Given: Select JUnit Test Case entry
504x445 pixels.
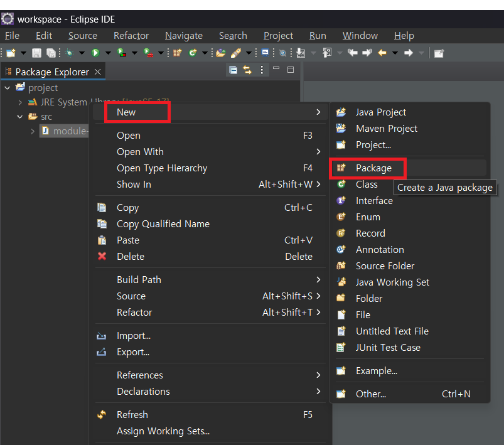Looking at the screenshot, I should [x=409, y=348].
